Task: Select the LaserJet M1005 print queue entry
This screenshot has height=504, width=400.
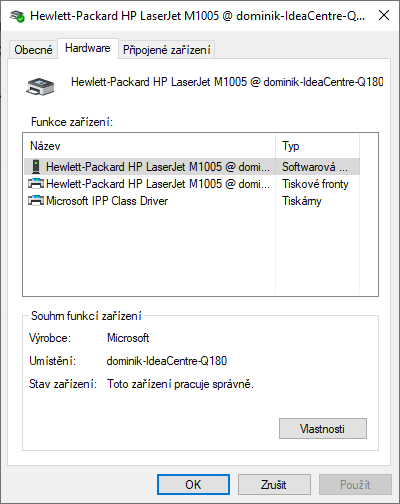Action: coord(158,184)
